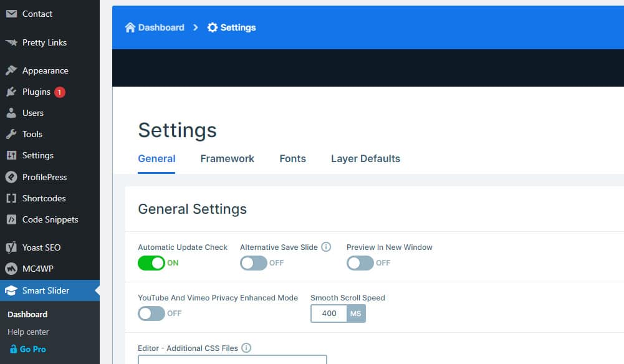Click the Smooth Scroll Speed input field
624x364 pixels.
click(329, 314)
